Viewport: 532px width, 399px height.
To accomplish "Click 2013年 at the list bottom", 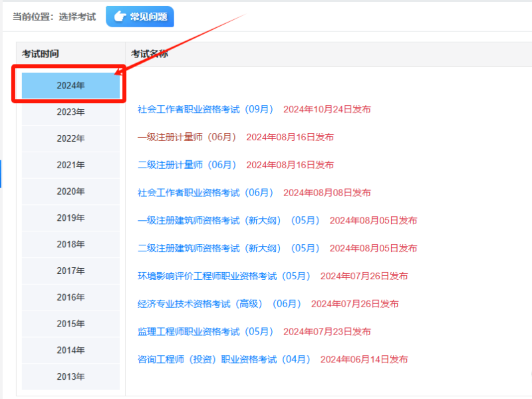I will coord(69,376).
